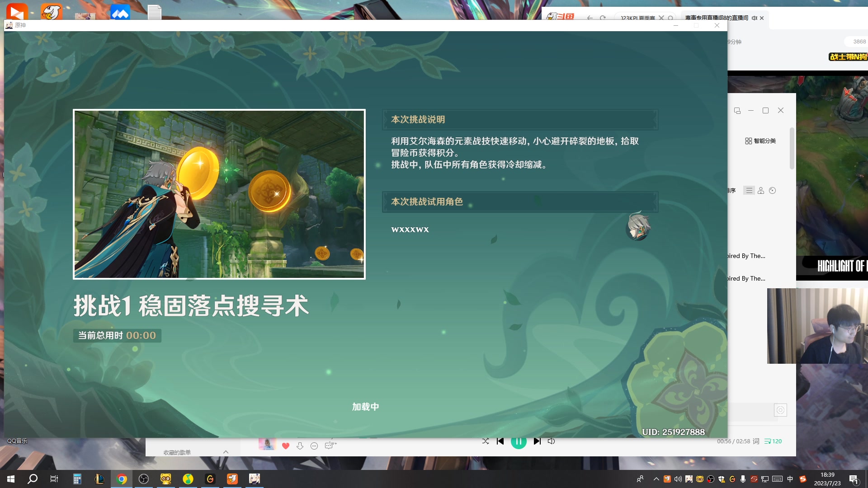Open the raccoon app in taskbar
This screenshot has width=868, height=488.
pyautogui.click(x=166, y=479)
